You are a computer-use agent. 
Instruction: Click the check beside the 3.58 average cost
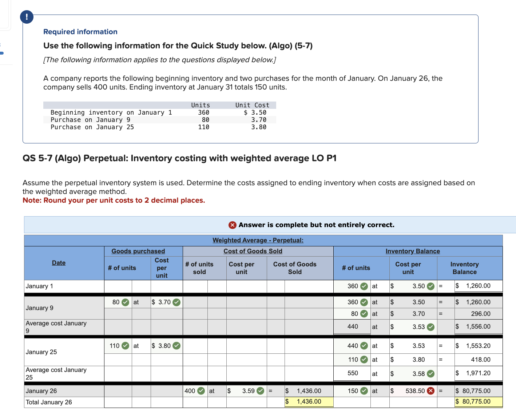pos(430,374)
